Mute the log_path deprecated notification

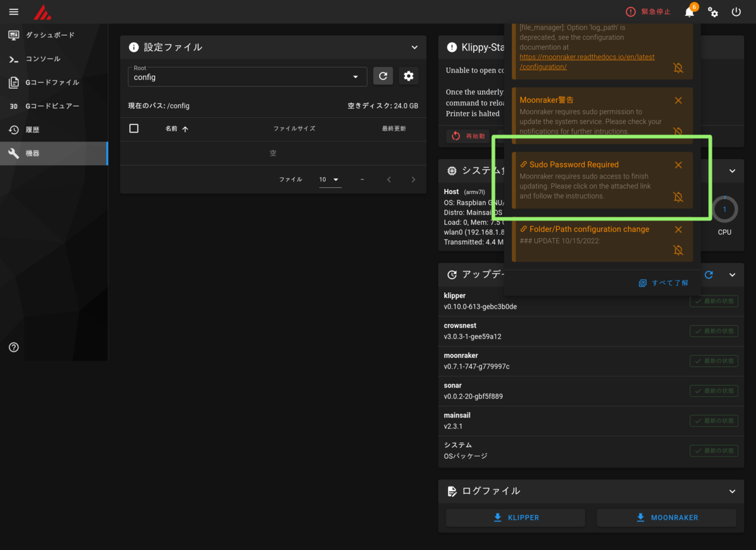tap(679, 67)
